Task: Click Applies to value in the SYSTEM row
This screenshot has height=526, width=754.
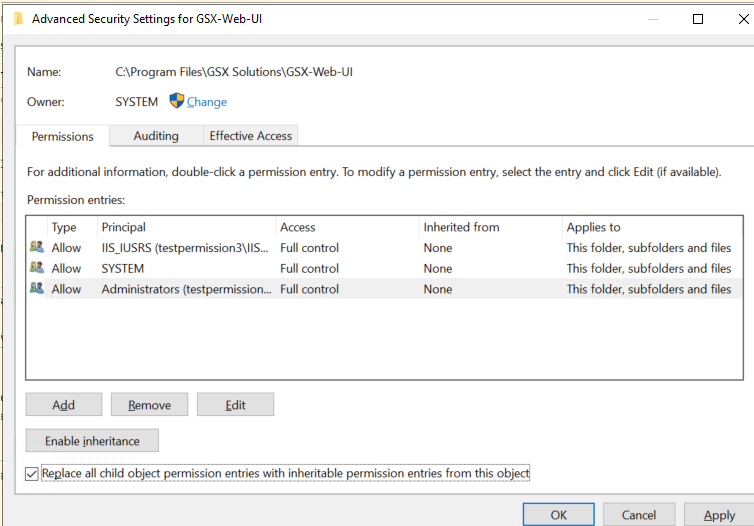Action: 649,268
